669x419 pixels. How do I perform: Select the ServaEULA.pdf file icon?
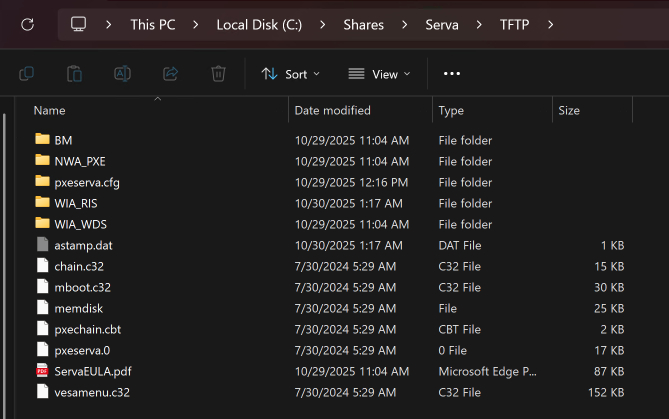(x=42, y=371)
